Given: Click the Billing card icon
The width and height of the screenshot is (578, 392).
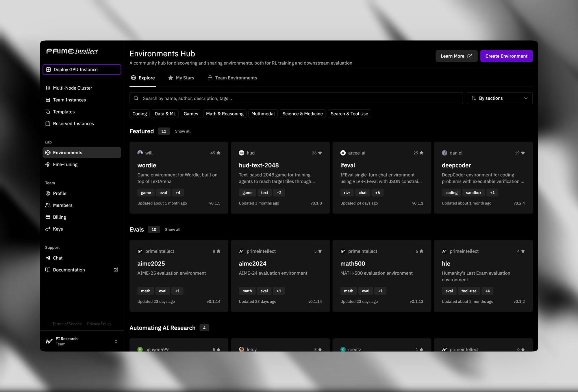Looking at the screenshot, I should click(x=48, y=217).
